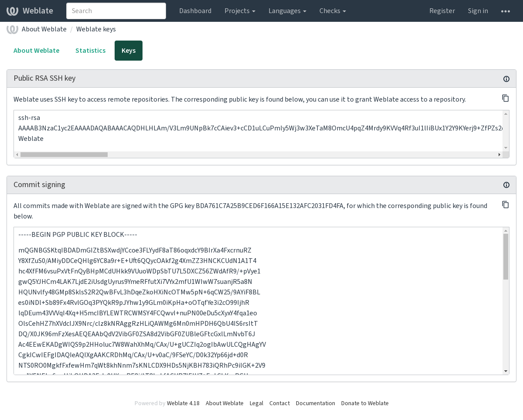Image resolution: width=523 pixels, height=420 pixels.
Task: Click the PGP line starting with hc4XfFM6vsuPxVtFnQy
Action: click(x=139, y=271)
